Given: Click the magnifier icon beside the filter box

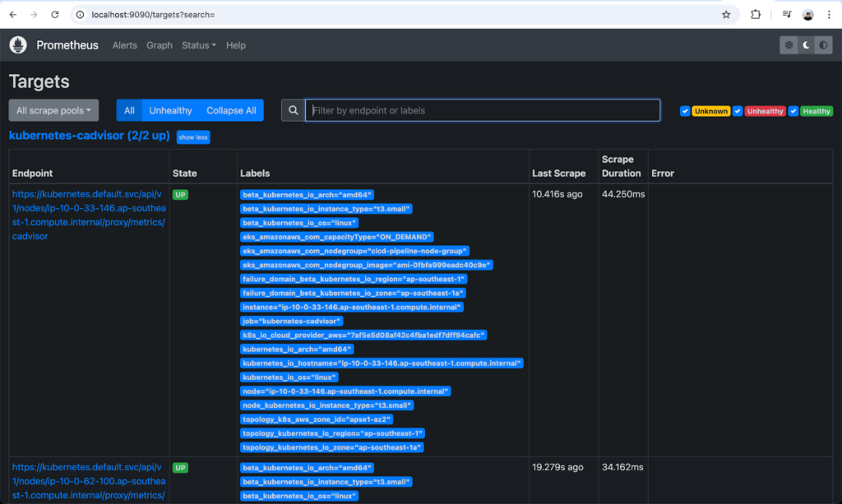Looking at the screenshot, I should coord(293,110).
